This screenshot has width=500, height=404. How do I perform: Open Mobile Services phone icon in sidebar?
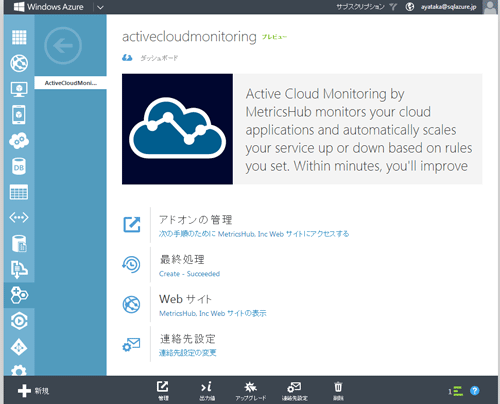(x=19, y=115)
